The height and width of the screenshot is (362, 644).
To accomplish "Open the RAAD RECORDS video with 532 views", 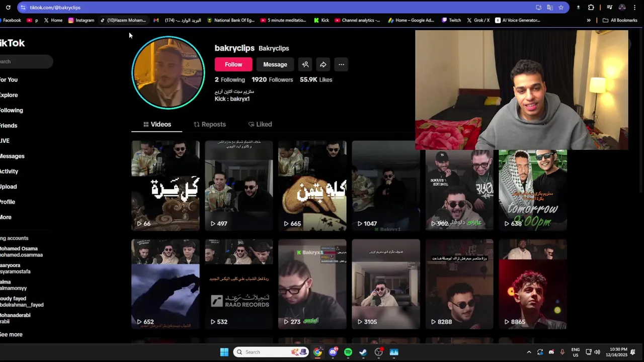I will [x=239, y=284].
